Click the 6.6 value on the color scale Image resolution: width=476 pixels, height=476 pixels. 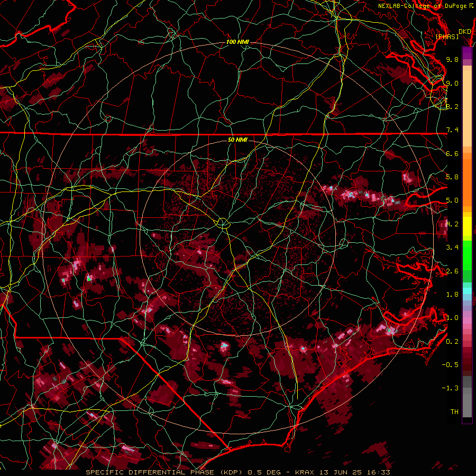pyautogui.click(x=452, y=153)
